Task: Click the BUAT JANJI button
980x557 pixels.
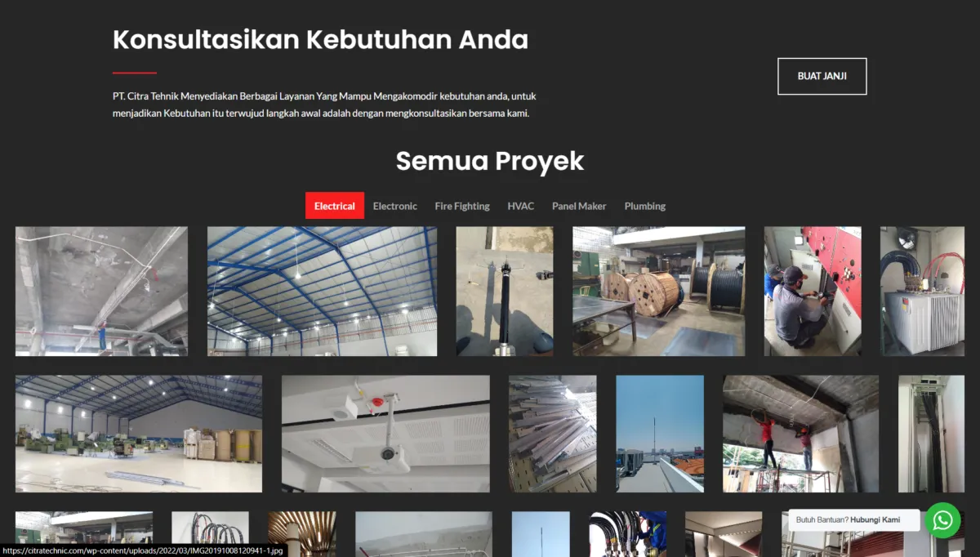Action: pos(822,76)
